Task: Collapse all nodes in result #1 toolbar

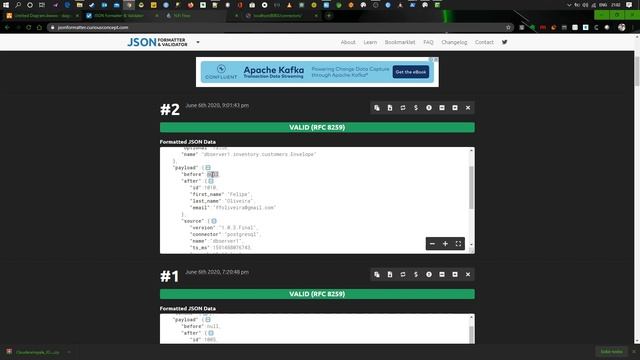Action: pos(442,274)
